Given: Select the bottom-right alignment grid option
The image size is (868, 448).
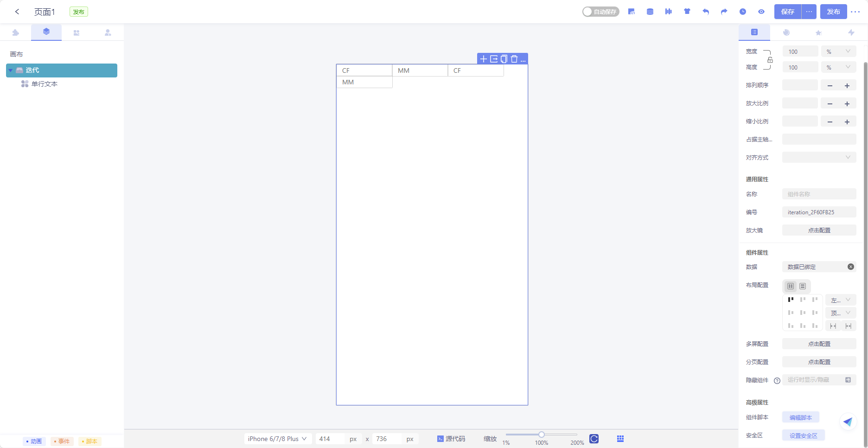Looking at the screenshot, I should point(815,326).
